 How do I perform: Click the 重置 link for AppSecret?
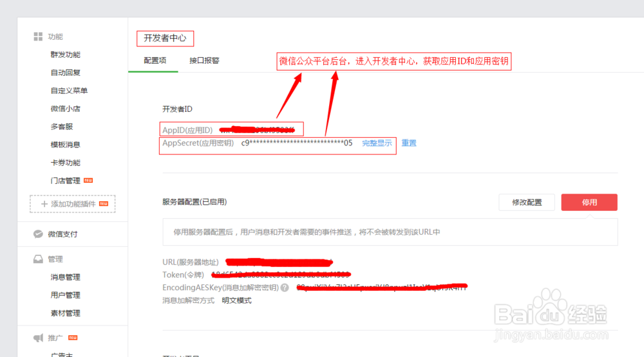(x=409, y=143)
